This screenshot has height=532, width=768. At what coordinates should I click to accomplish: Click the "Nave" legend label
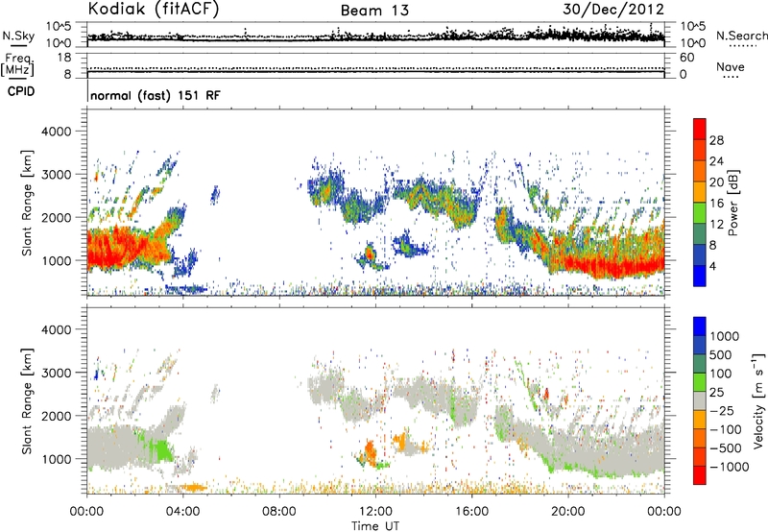[731, 67]
